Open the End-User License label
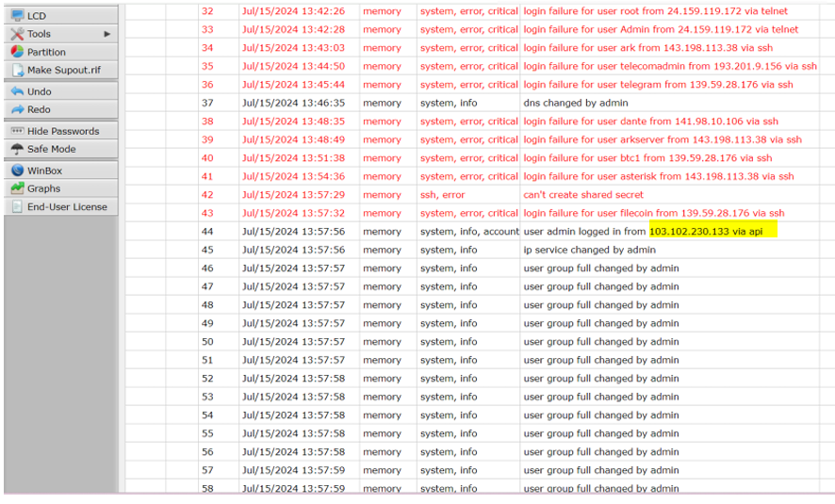The width and height of the screenshot is (835, 504). [x=67, y=206]
